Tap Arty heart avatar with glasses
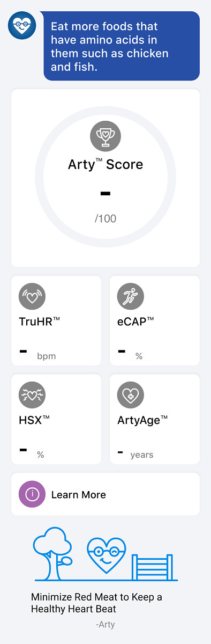Screen dimensions: 211x644 (22, 26)
